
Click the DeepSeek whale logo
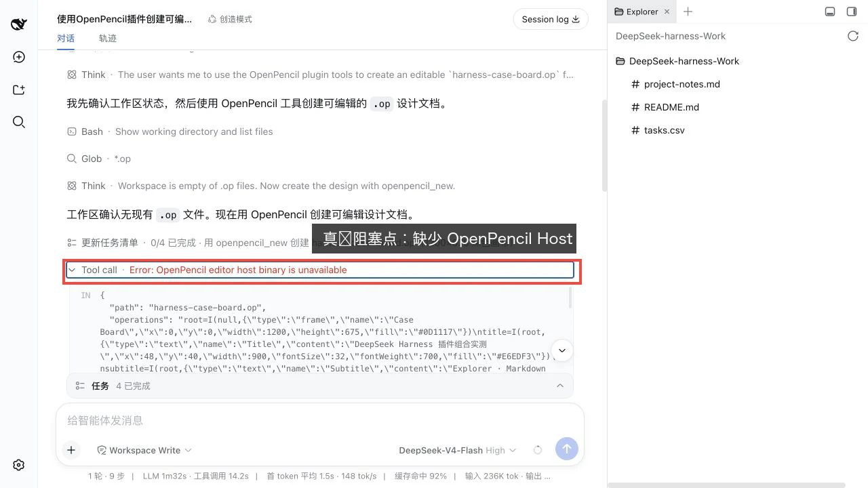tap(19, 24)
